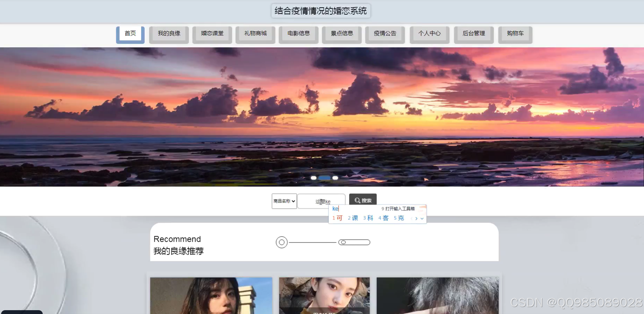Open 后台管理 menu item

(474, 35)
